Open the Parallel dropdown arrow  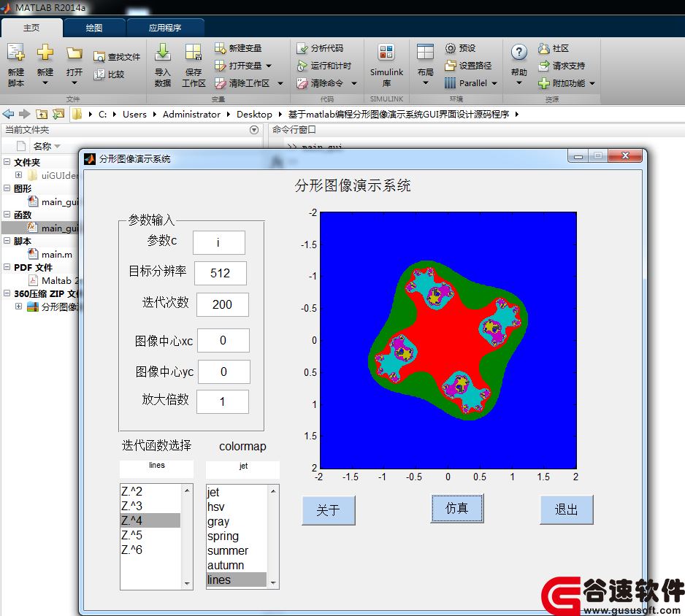click(494, 83)
